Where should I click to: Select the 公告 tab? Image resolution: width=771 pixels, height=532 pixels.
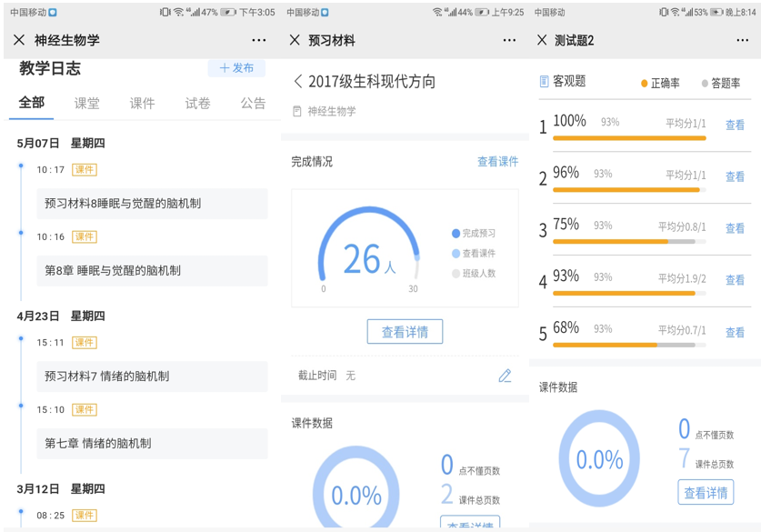tap(253, 104)
